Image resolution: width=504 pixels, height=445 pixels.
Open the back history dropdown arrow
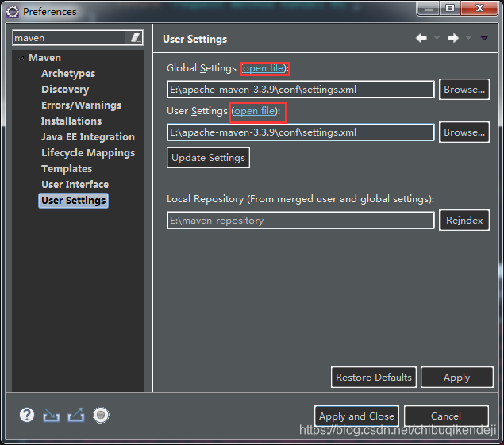click(437, 38)
